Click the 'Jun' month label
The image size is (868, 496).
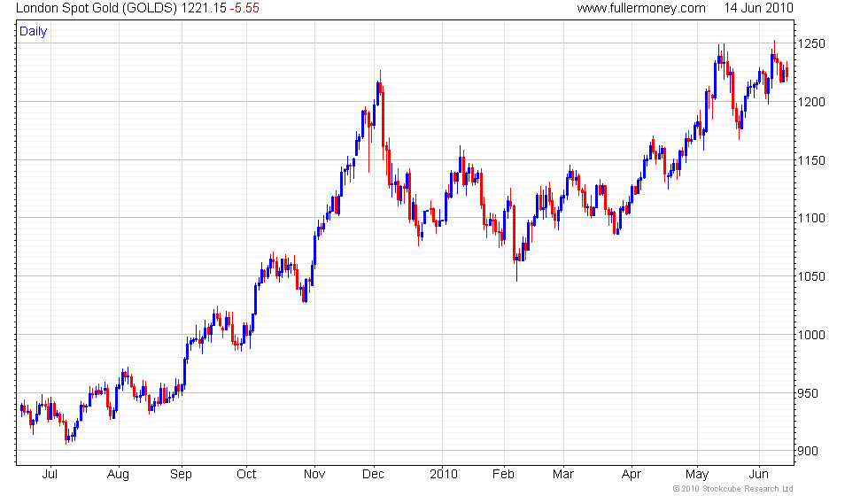pos(758,474)
